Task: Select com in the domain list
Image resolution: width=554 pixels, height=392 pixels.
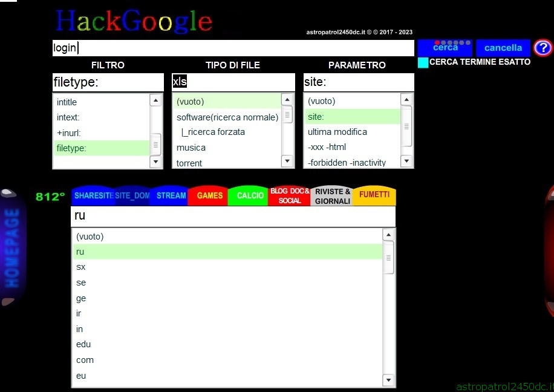Action: 227,360
